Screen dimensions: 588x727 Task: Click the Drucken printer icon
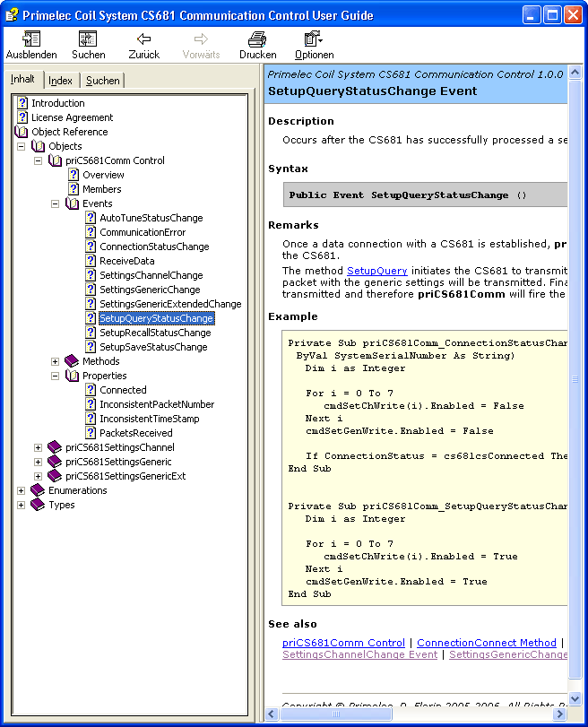point(257,39)
